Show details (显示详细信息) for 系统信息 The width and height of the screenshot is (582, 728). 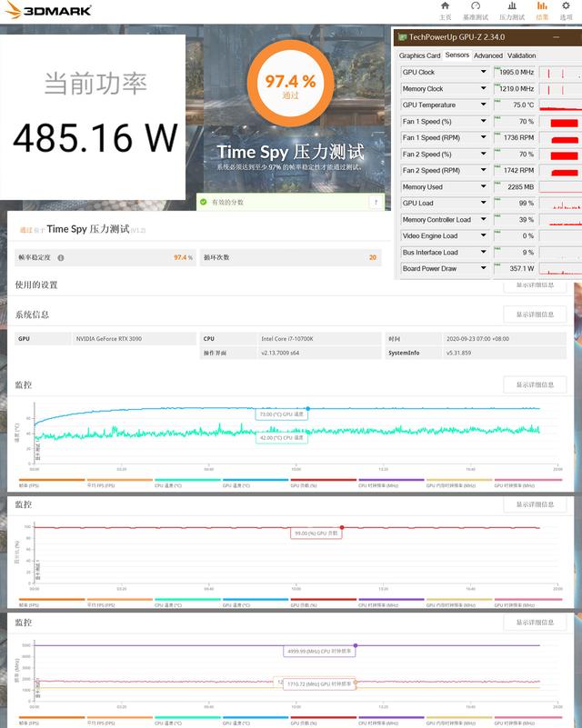click(535, 314)
